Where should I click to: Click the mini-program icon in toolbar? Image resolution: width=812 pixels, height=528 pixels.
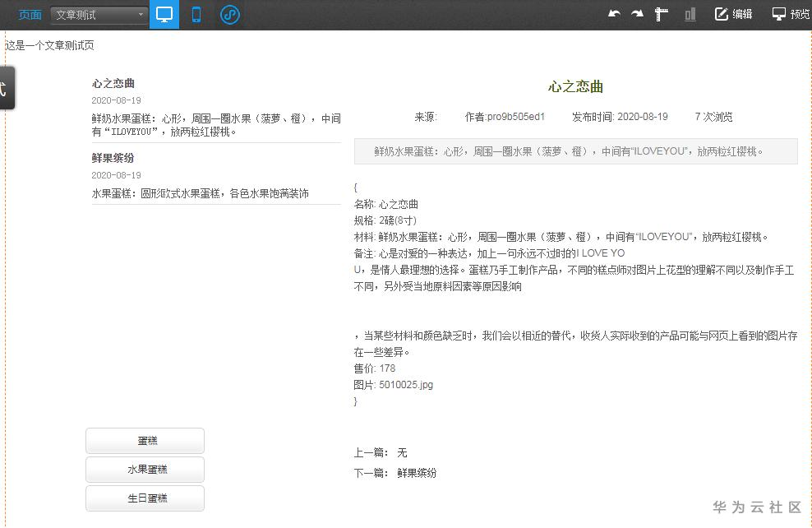click(230, 15)
